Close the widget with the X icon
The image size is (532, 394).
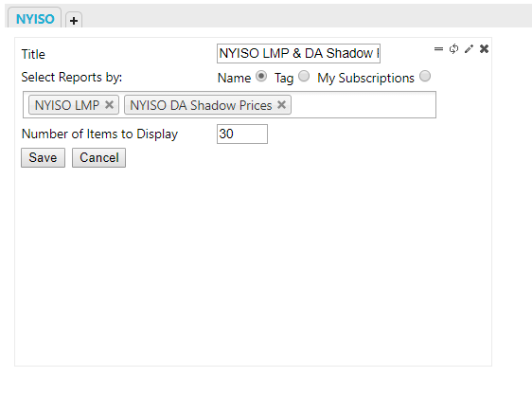pos(484,49)
